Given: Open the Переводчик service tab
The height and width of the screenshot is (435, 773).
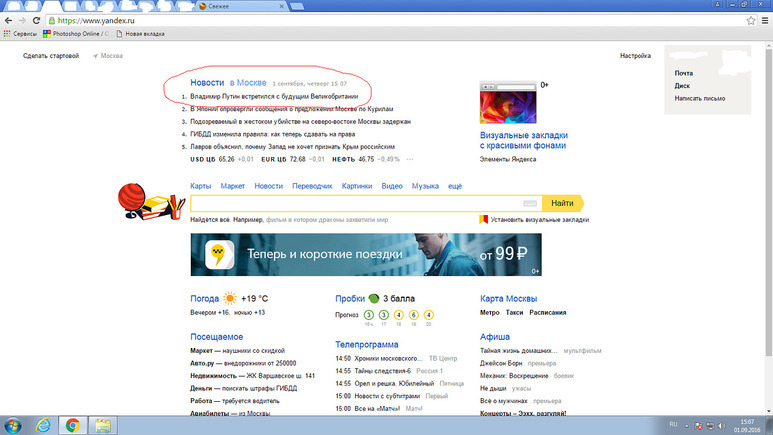Looking at the screenshot, I should (312, 186).
